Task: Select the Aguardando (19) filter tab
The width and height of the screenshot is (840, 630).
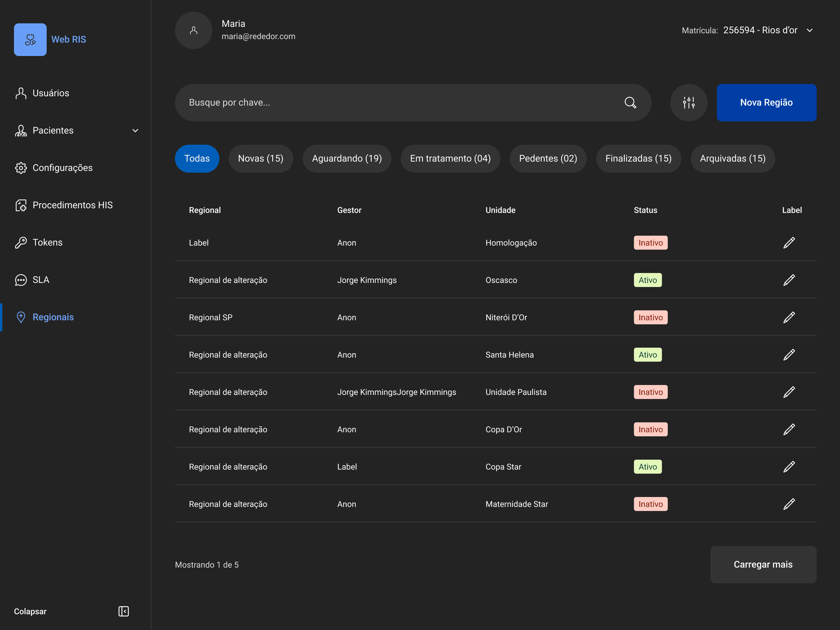Action: tap(347, 158)
